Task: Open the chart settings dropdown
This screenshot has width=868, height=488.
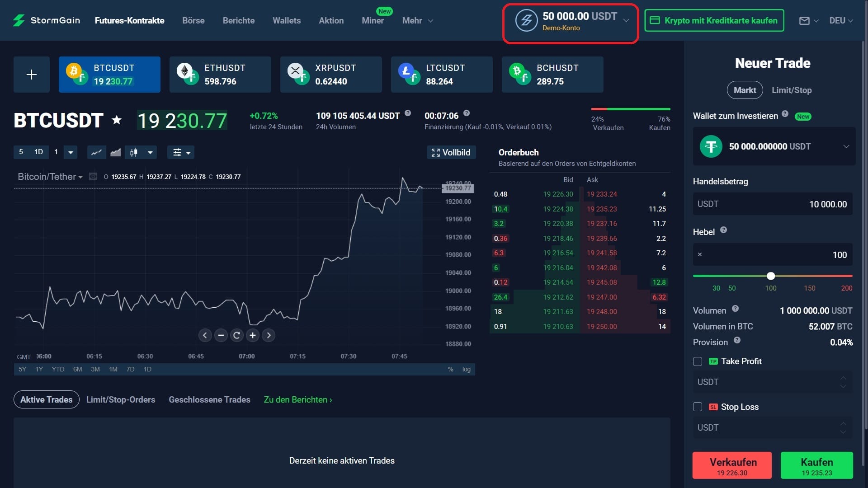Action: [x=181, y=153]
